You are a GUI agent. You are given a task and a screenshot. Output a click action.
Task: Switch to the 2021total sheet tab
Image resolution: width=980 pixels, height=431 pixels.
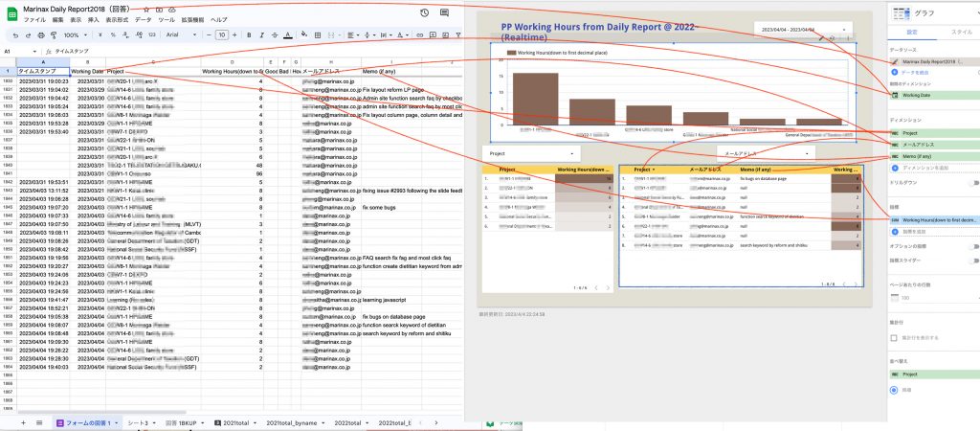pos(235,422)
